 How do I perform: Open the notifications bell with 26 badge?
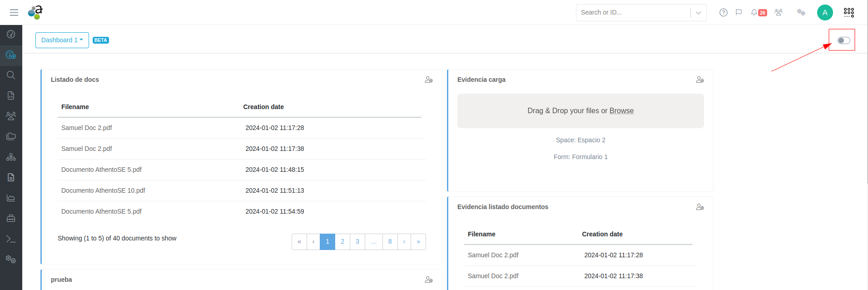tap(758, 12)
